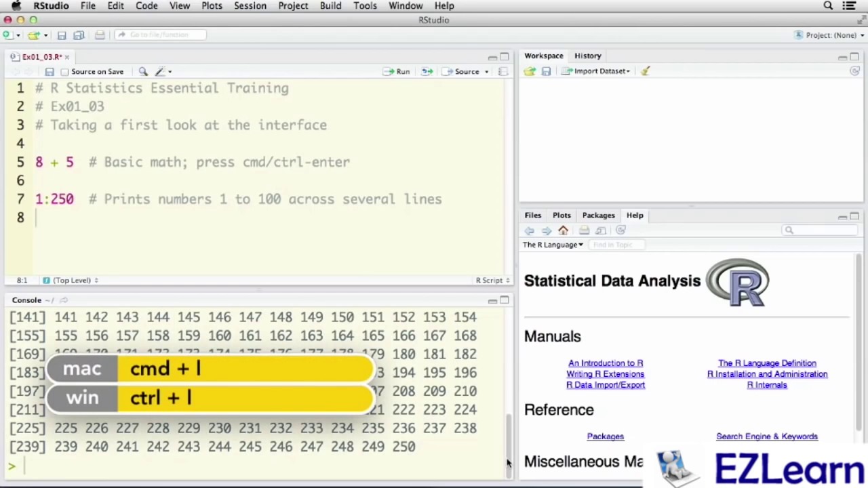Open the (Top Level) scope selector
868x488 pixels.
pyautogui.click(x=71, y=280)
